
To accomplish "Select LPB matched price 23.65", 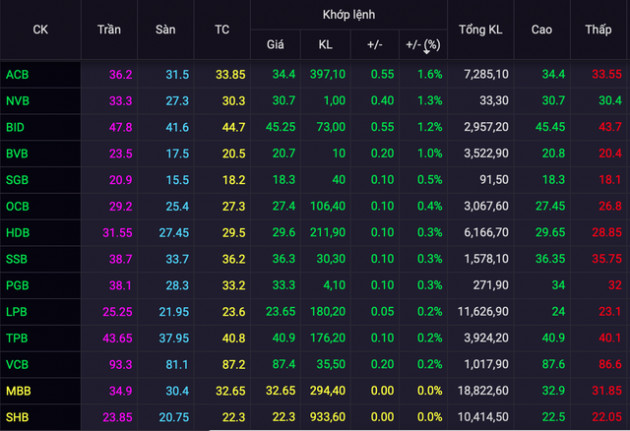I will (x=280, y=312).
